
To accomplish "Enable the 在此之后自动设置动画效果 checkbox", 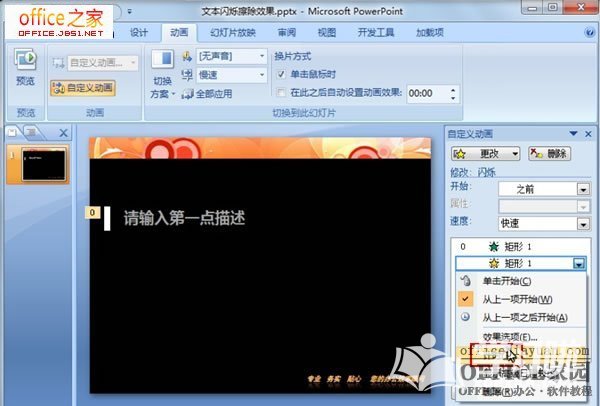I will point(282,93).
